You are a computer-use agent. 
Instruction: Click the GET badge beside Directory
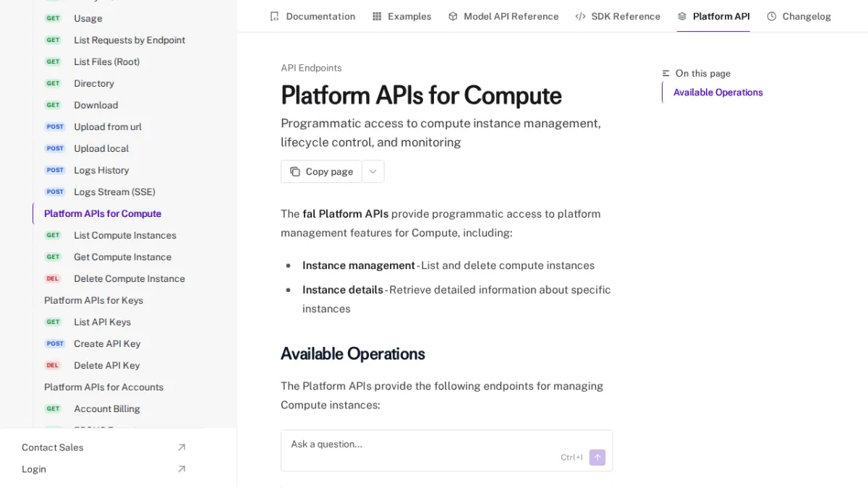click(54, 83)
